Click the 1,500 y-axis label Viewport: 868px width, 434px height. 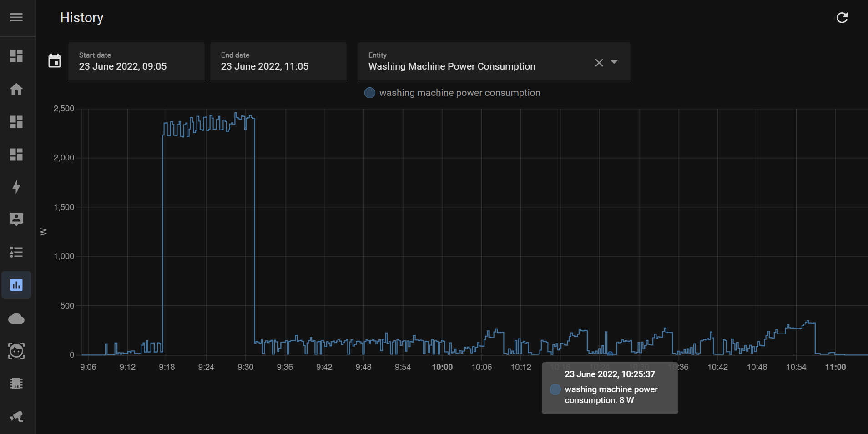click(x=64, y=207)
